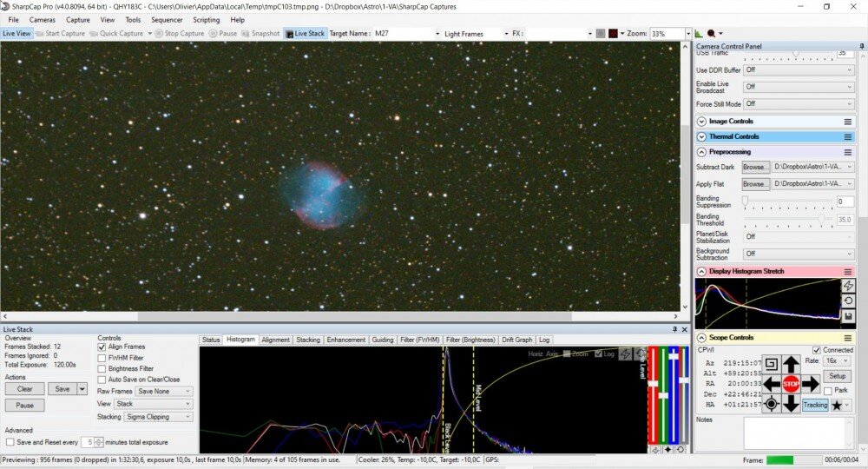Open the Zoom 33% dropdown

(688, 34)
